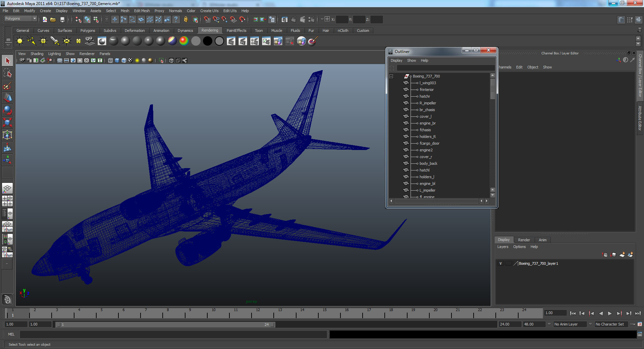Toggle visibility of Boeing_737_700_layer1
This screenshot has height=349, width=644.
coord(501,263)
